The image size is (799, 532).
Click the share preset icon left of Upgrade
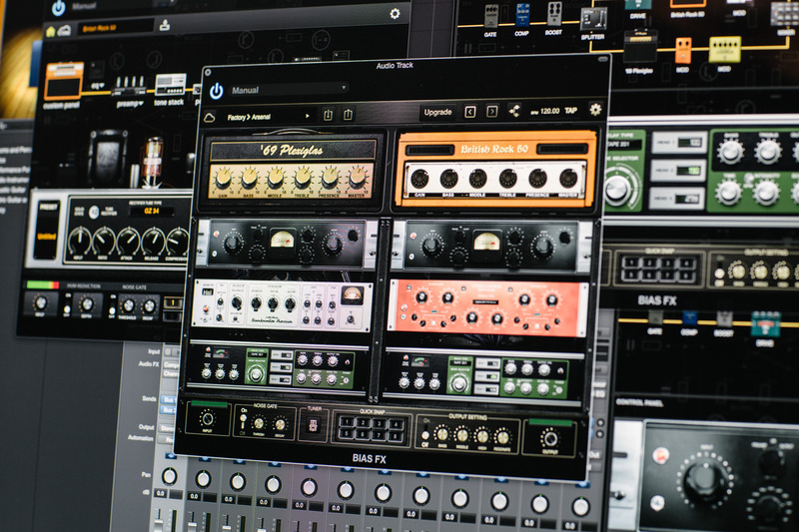[348, 114]
